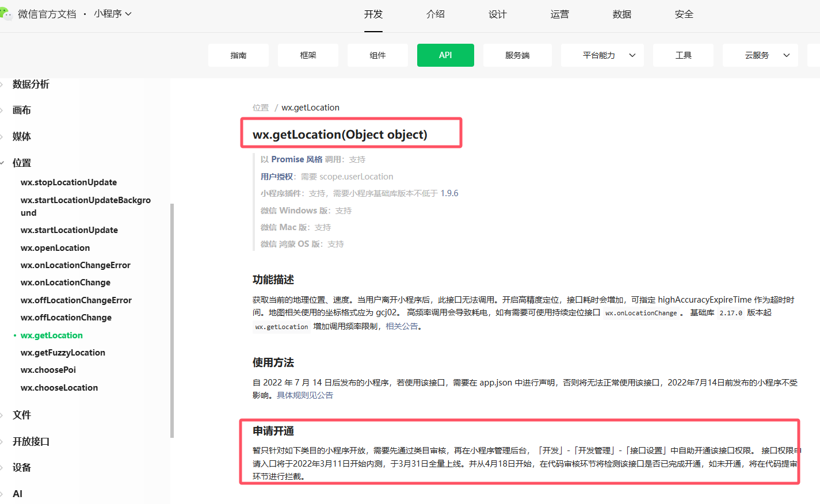Expand the 媒体 sidebar category
The image size is (820, 504).
click(x=21, y=136)
